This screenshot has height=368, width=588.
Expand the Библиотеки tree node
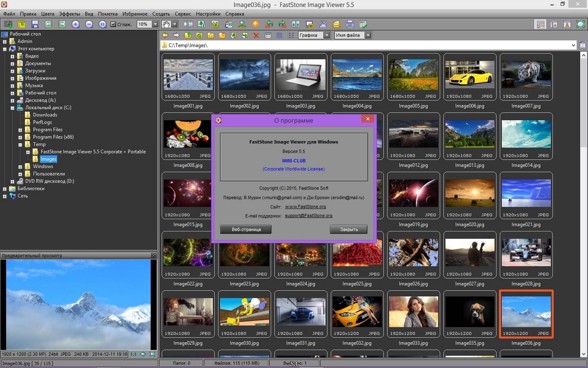pos(5,189)
